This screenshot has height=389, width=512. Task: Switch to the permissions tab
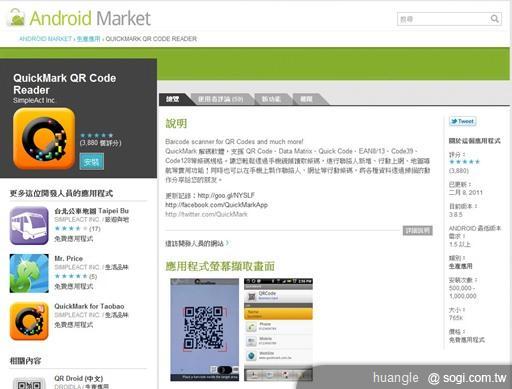click(307, 99)
